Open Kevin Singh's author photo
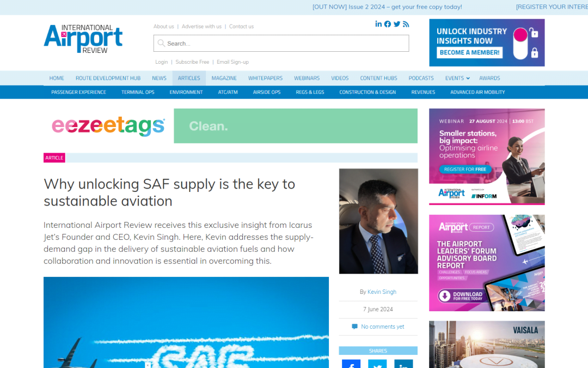The image size is (588, 368). click(378, 221)
